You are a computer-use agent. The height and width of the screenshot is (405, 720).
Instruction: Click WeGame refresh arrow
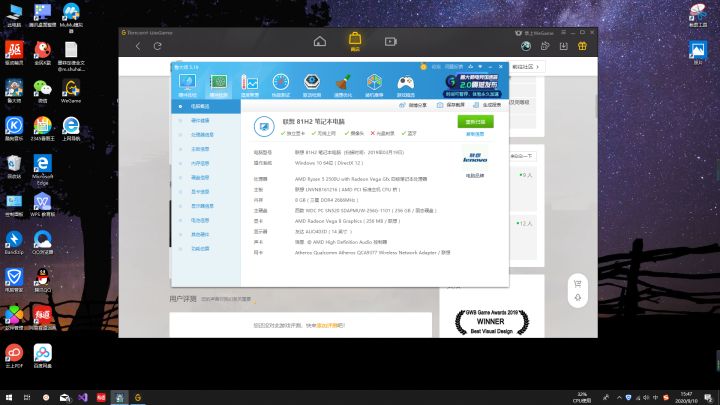click(158, 46)
